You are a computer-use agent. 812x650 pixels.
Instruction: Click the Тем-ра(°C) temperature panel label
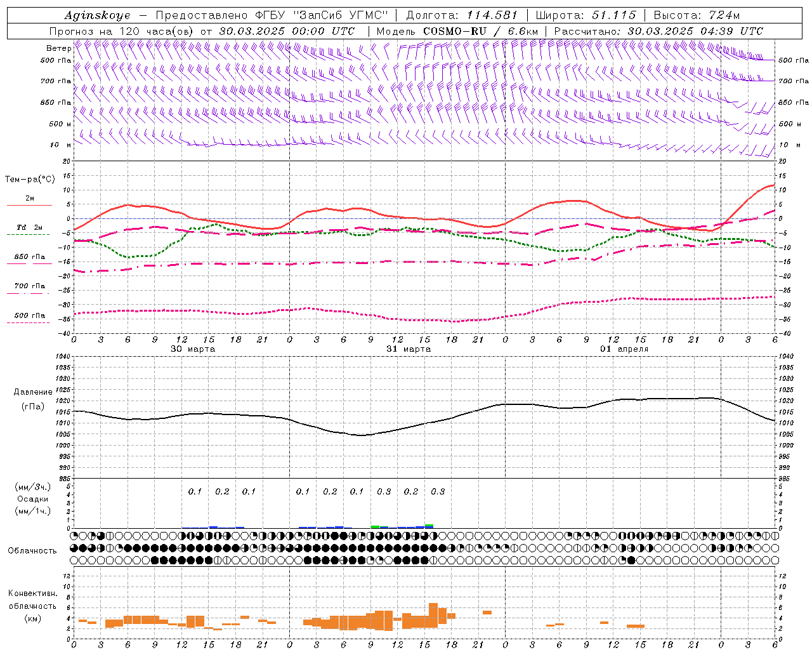(30, 180)
